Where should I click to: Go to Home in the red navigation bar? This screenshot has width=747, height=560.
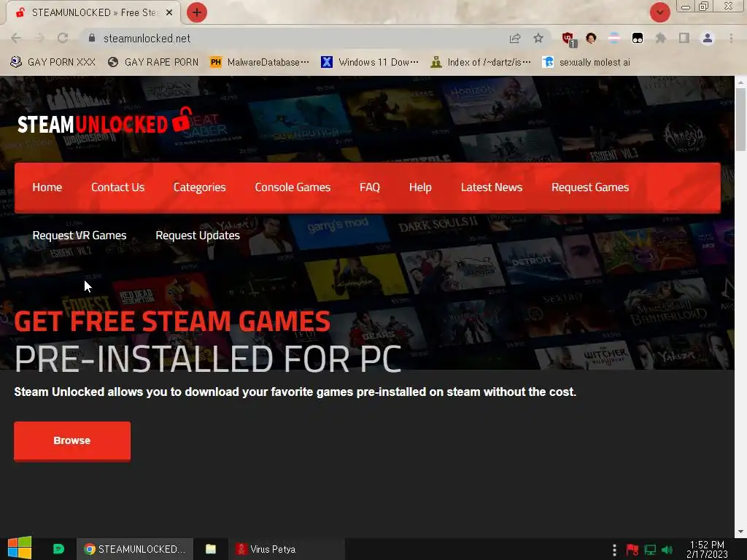[47, 187]
